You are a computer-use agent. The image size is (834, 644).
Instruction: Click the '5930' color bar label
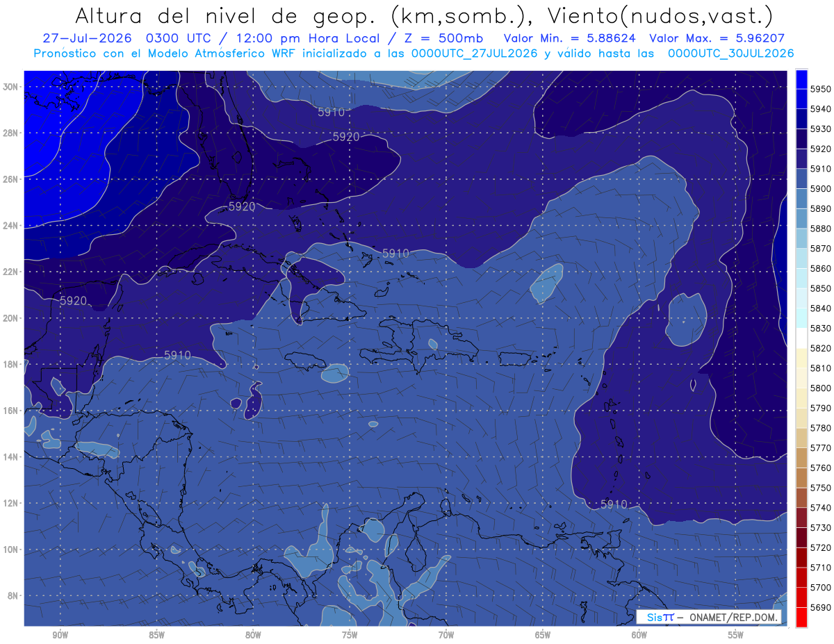coord(821,129)
